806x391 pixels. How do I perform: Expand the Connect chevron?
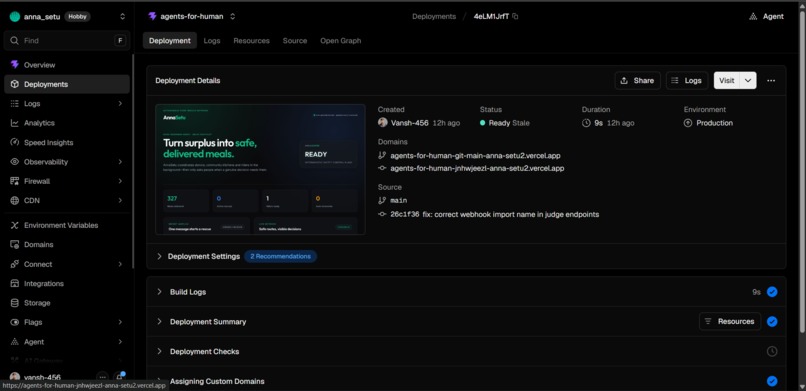pos(120,264)
